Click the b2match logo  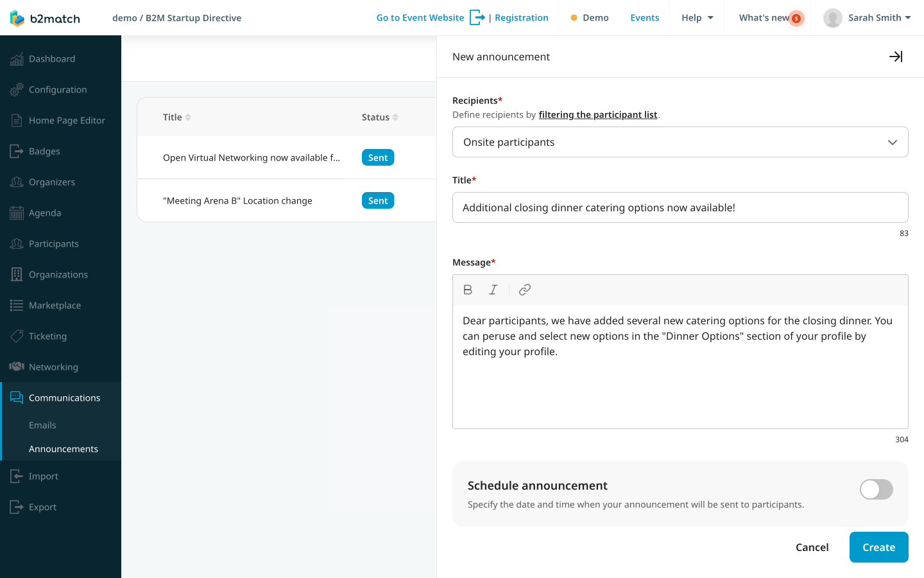pyautogui.click(x=44, y=17)
